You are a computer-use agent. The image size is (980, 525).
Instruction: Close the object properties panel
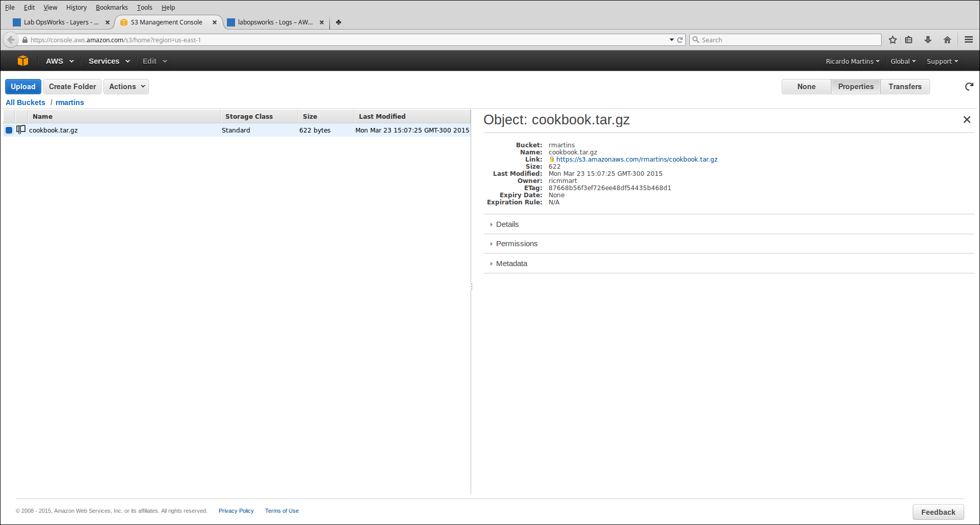click(x=966, y=120)
